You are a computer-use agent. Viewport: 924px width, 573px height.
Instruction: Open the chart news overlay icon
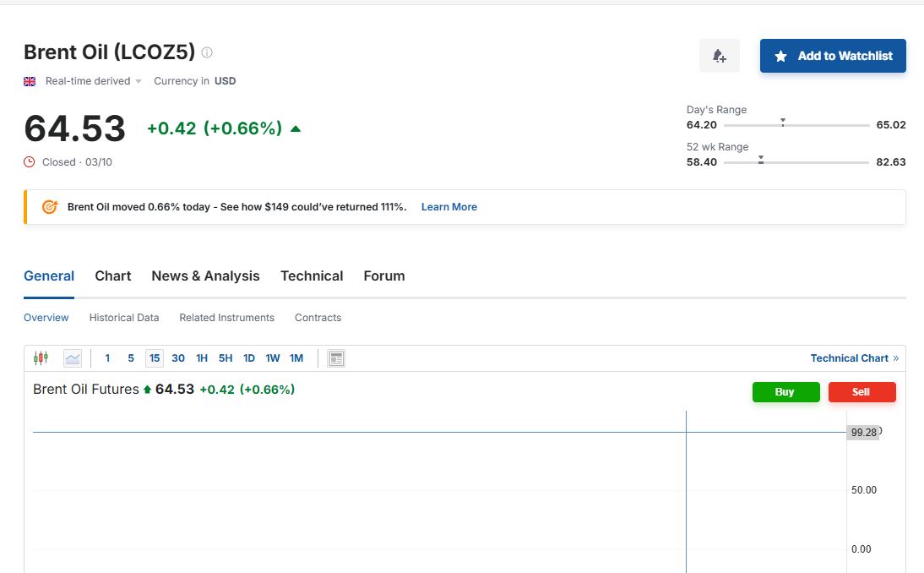coord(336,358)
